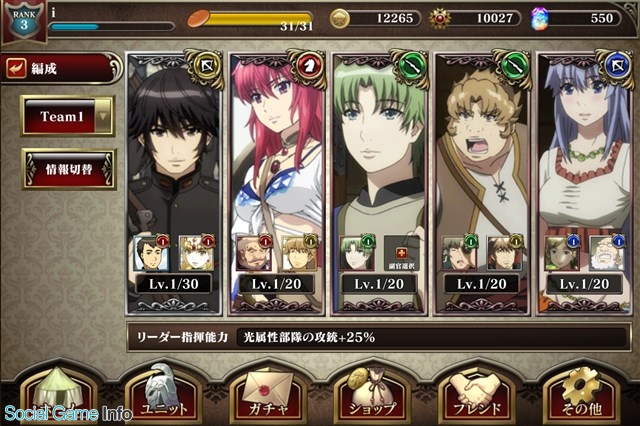Open the ユニット helmet menu

point(165,394)
